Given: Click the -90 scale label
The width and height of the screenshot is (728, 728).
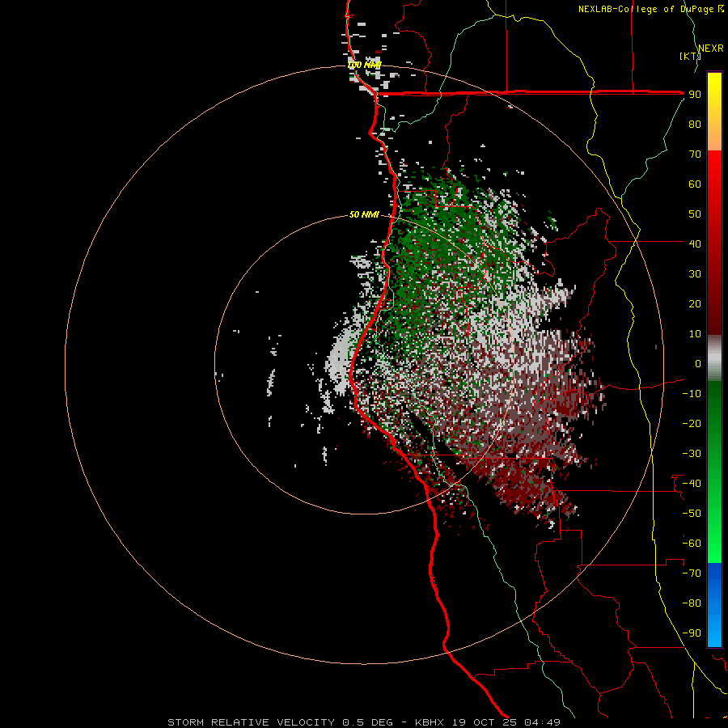Looking at the screenshot, I should pos(692,633).
